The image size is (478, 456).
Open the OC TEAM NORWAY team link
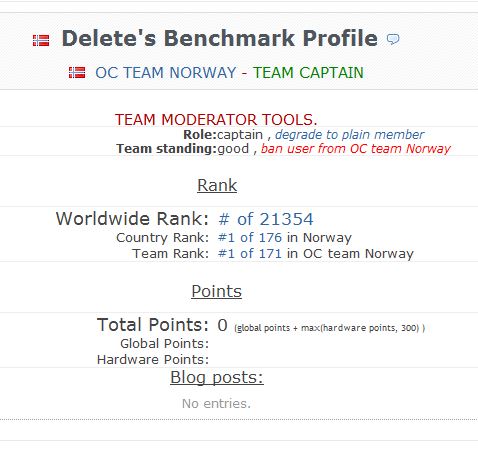[x=166, y=73]
